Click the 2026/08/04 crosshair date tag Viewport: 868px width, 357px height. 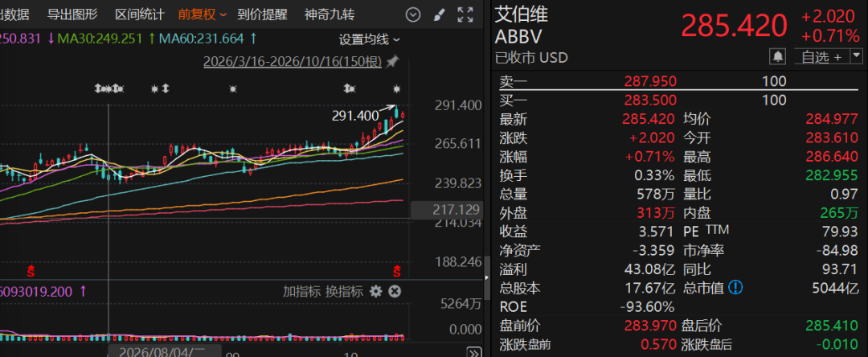pyautogui.click(x=165, y=351)
